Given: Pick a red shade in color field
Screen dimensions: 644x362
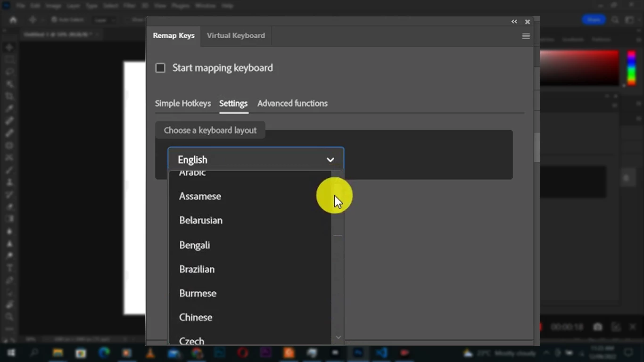Looking at the screenshot, I should pyautogui.click(x=579, y=68).
